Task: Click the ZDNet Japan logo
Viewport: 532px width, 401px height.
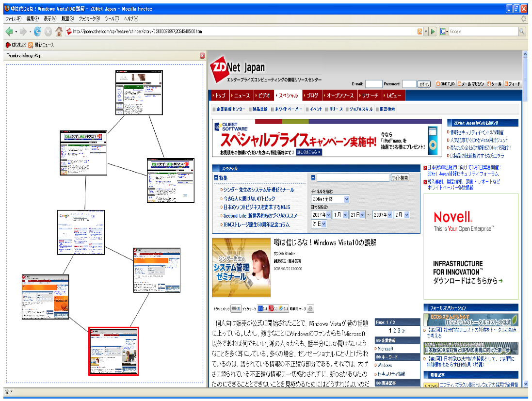Action: [238, 69]
